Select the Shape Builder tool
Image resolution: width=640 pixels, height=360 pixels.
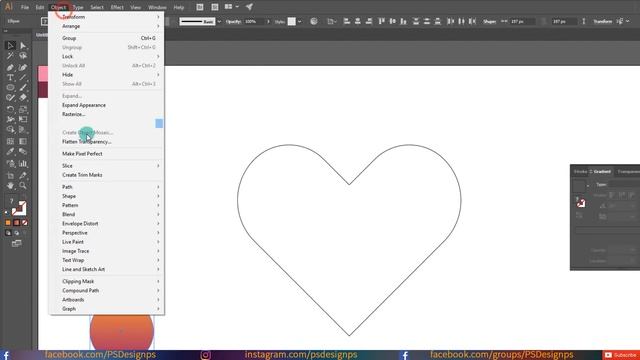click(x=10, y=130)
